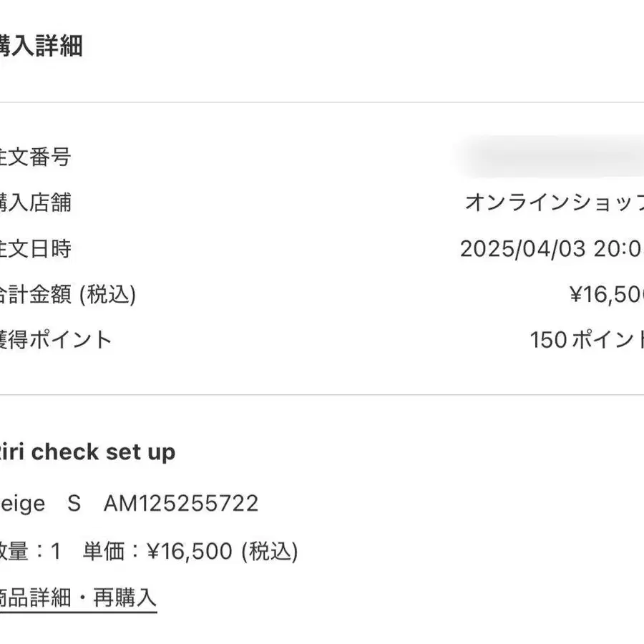
Task: Select the AM125255722 product code
Action: click(181, 504)
